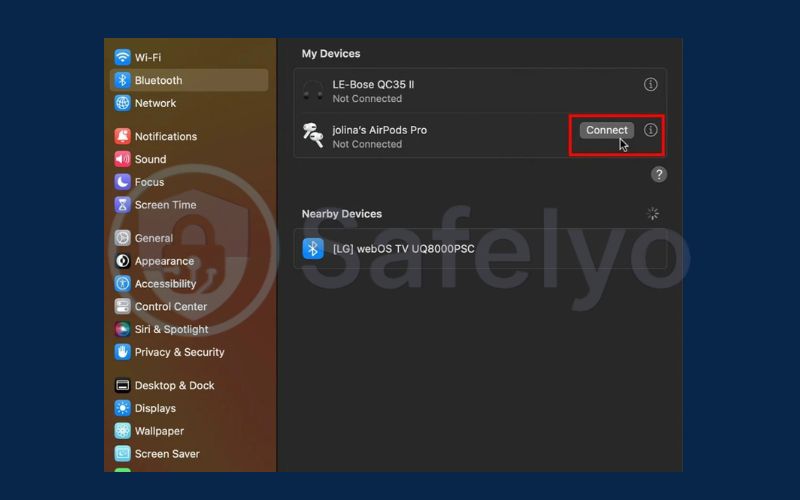Screen dimensions: 800x500
Task: Click the Accessibility icon
Action: click(122, 284)
